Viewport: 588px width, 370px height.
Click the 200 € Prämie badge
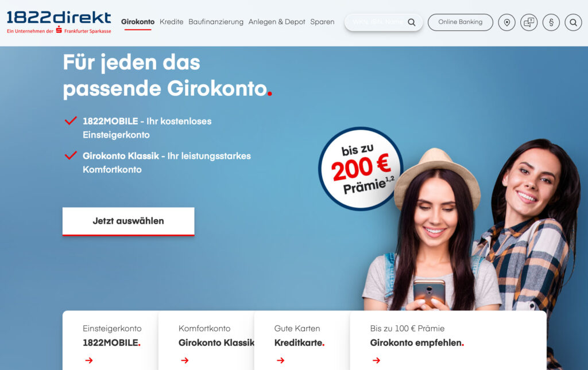361,169
